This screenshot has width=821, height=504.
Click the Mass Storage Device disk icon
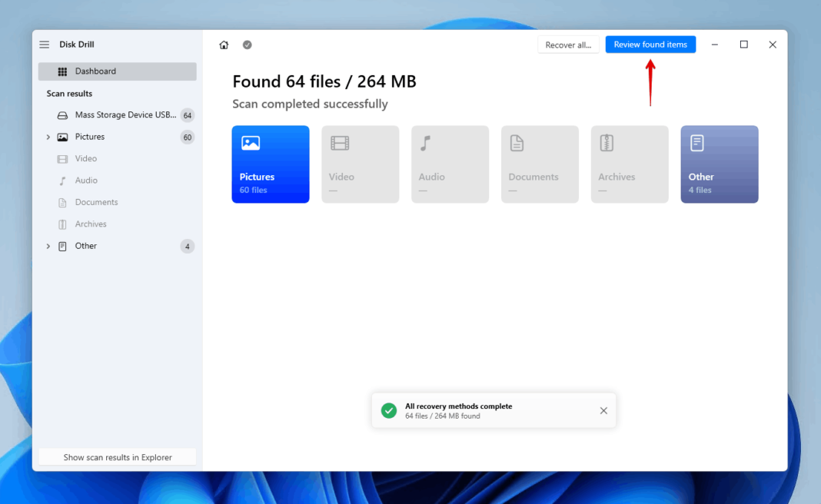tap(61, 114)
